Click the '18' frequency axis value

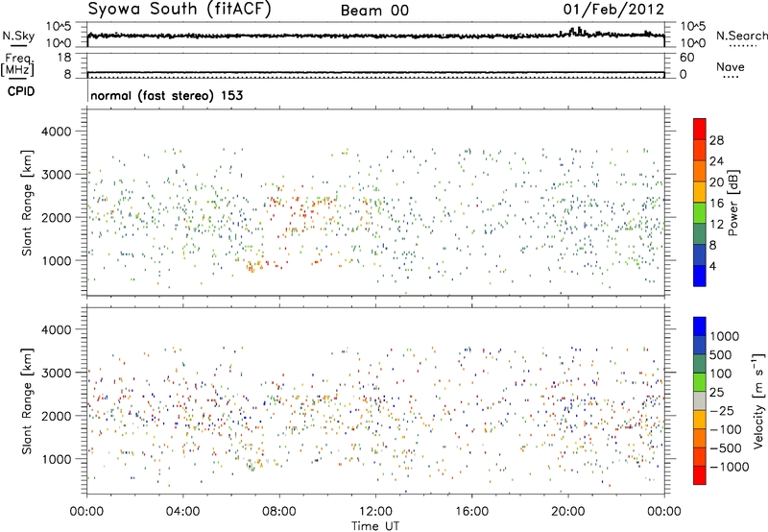point(64,58)
